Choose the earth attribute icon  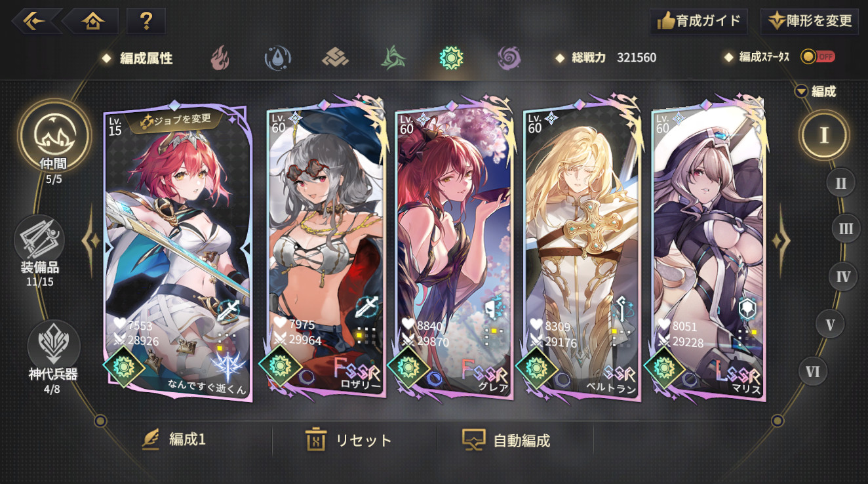click(x=335, y=58)
